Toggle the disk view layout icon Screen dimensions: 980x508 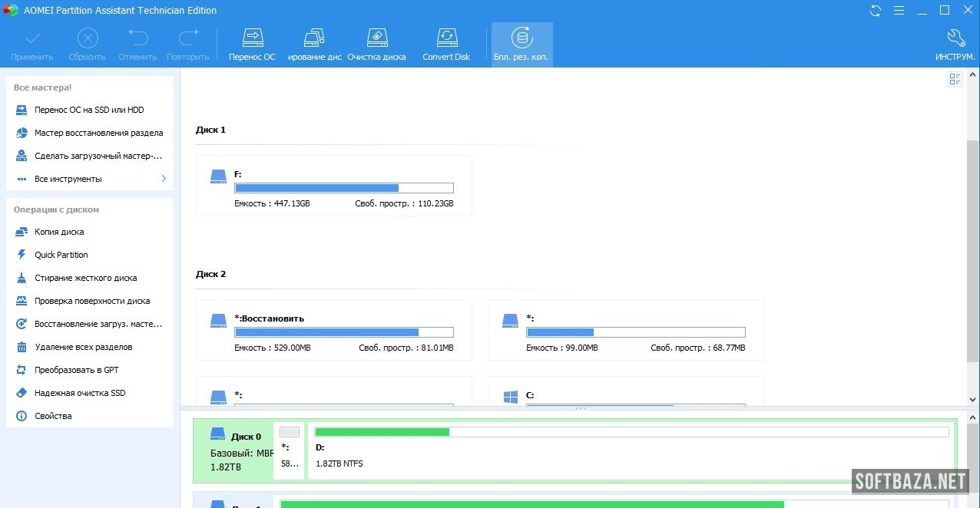pos(955,79)
